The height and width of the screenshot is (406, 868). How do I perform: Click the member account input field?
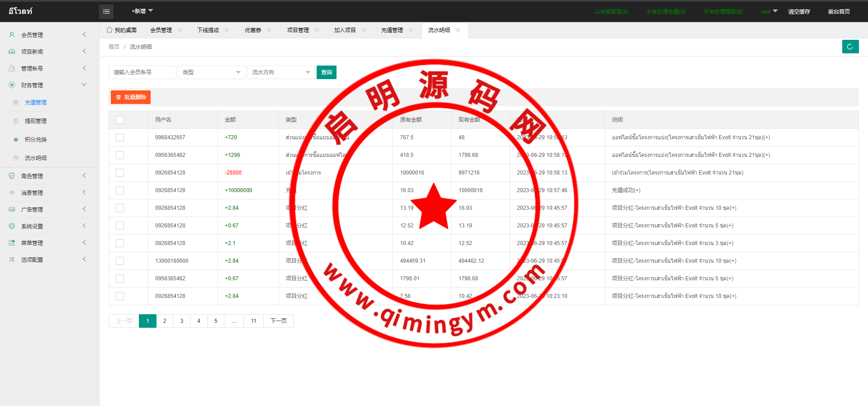[x=142, y=72]
